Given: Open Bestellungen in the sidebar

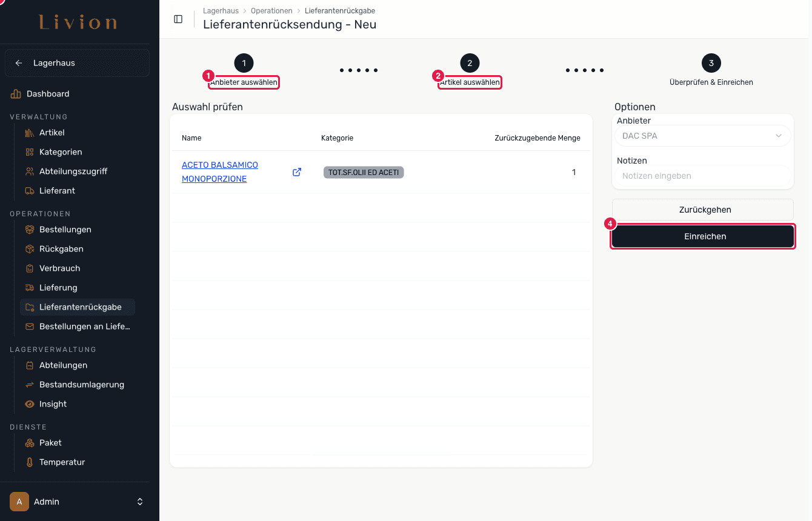Looking at the screenshot, I should [65, 230].
